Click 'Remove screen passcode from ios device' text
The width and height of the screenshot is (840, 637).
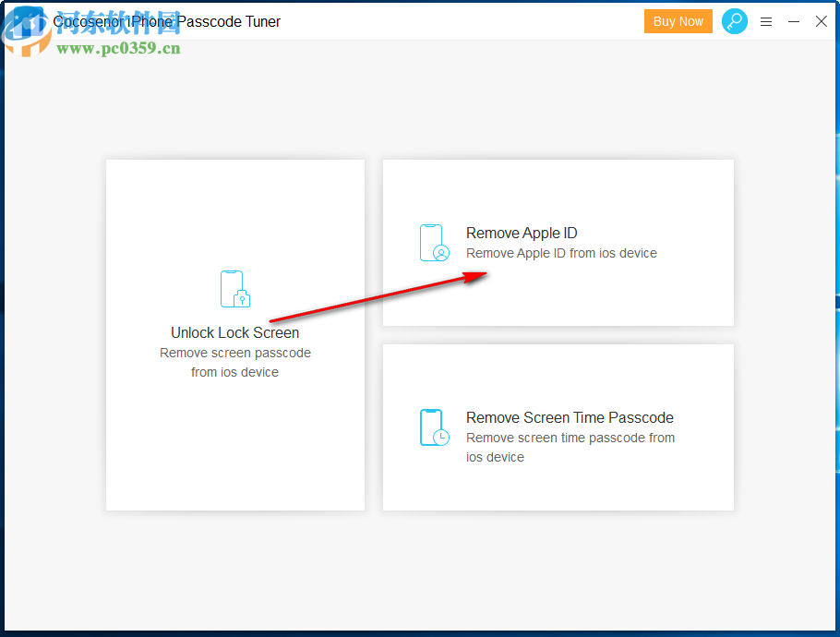235,362
